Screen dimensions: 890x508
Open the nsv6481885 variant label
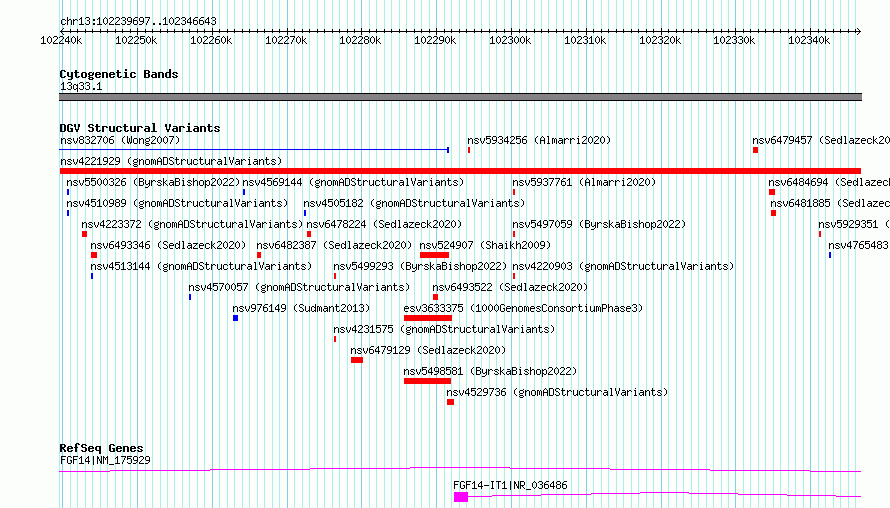830,203
